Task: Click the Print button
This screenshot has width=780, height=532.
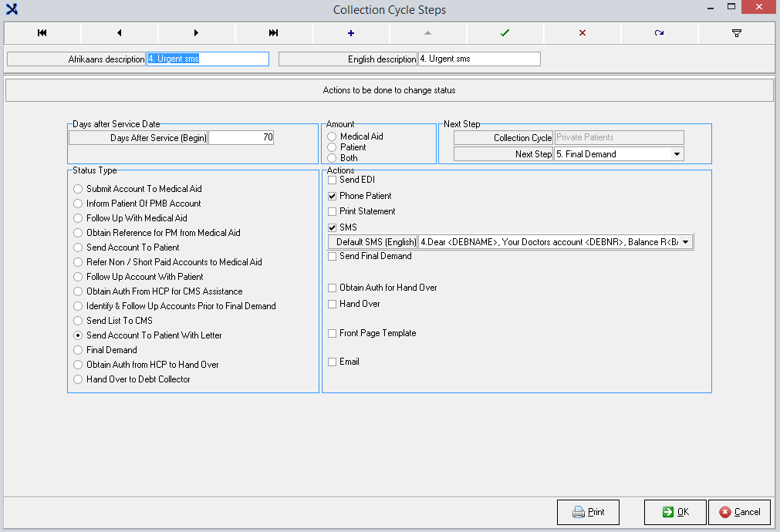Action: (x=588, y=512)
